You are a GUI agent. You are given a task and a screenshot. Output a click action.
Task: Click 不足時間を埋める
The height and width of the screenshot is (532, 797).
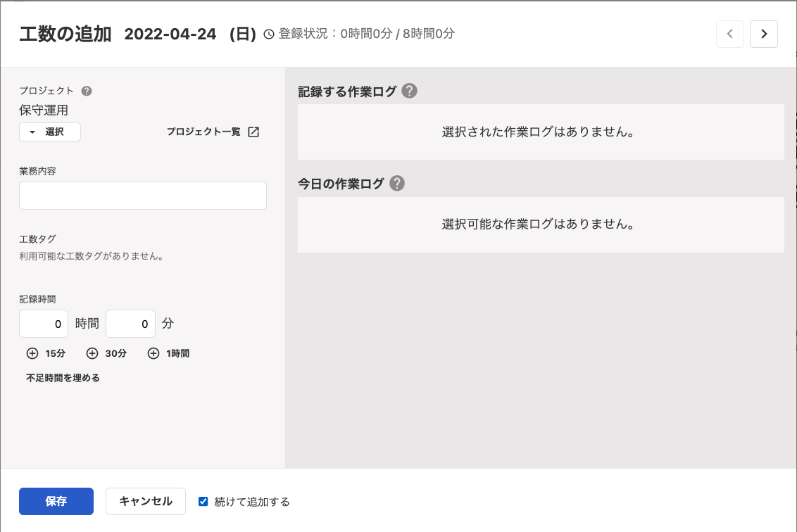[x=63, y=378]
